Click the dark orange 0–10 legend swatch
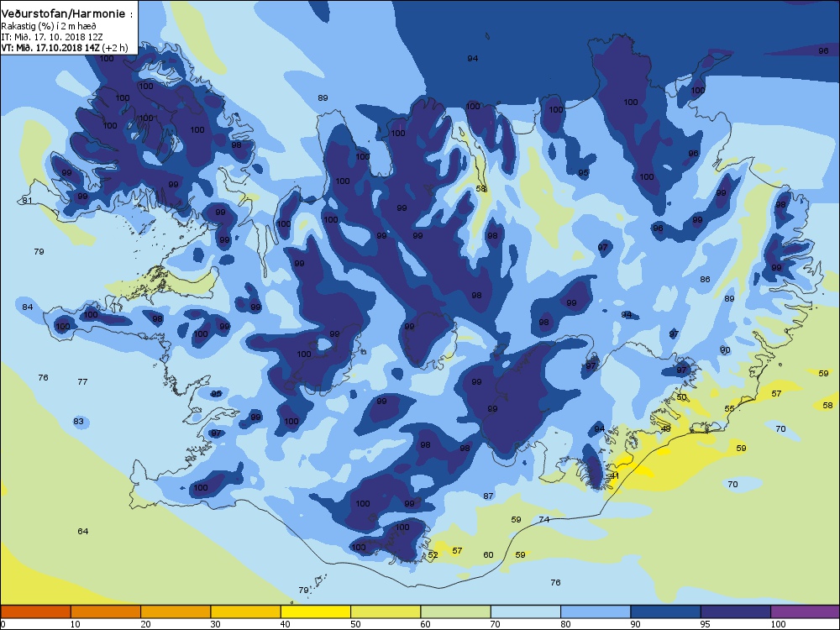This screenshot has height=630, width=840. point(36,612)
